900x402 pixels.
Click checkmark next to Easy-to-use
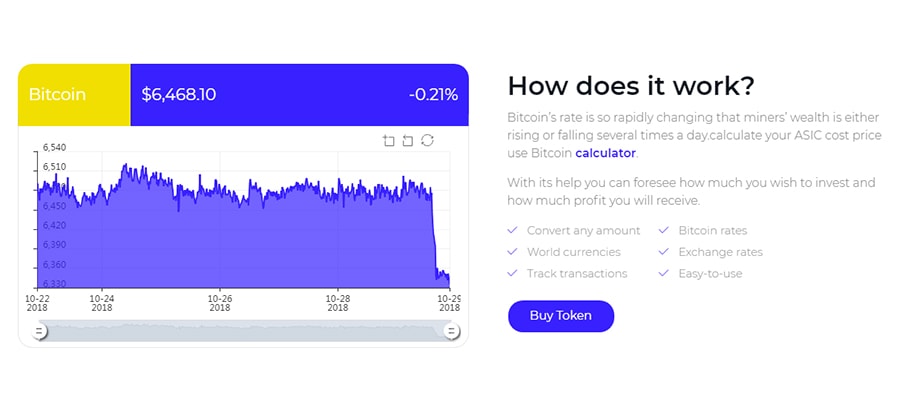click(664, 273)
